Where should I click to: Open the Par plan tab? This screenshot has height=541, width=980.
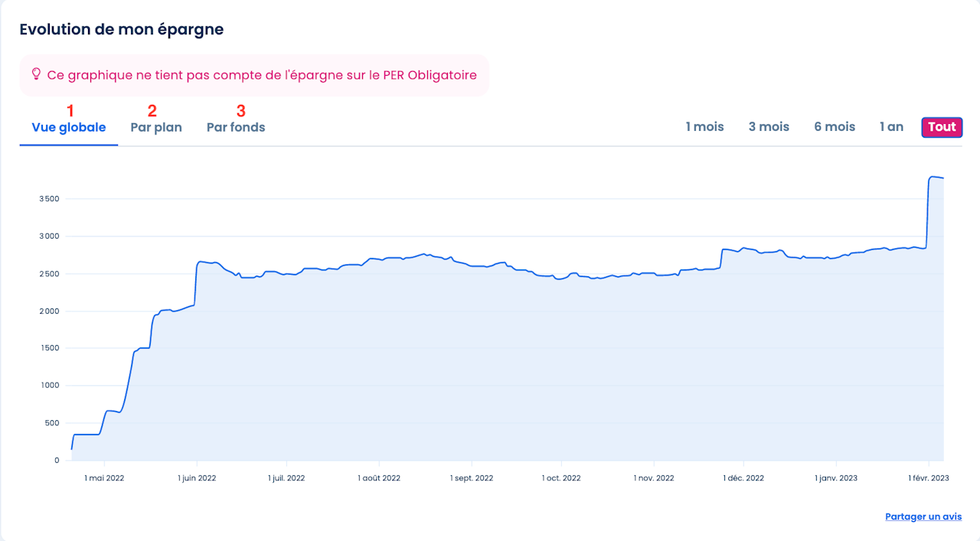156,128
